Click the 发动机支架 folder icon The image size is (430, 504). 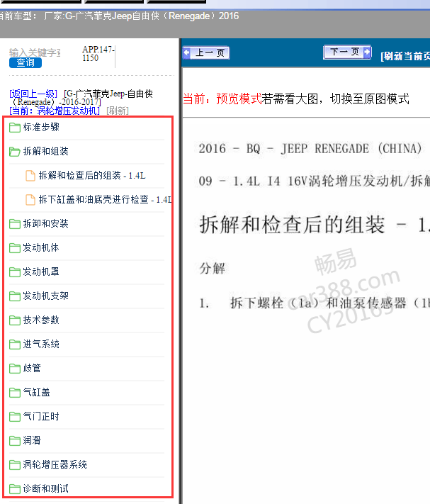coord(14,296)
